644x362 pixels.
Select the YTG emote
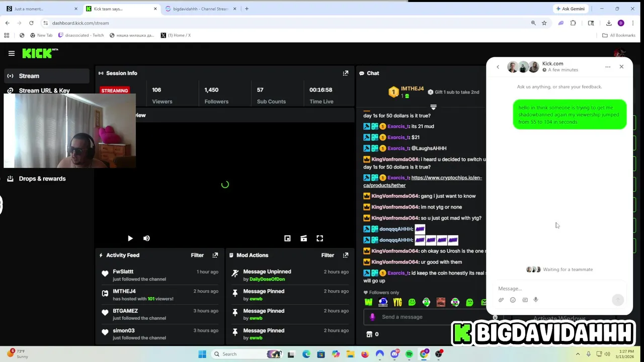397,302
